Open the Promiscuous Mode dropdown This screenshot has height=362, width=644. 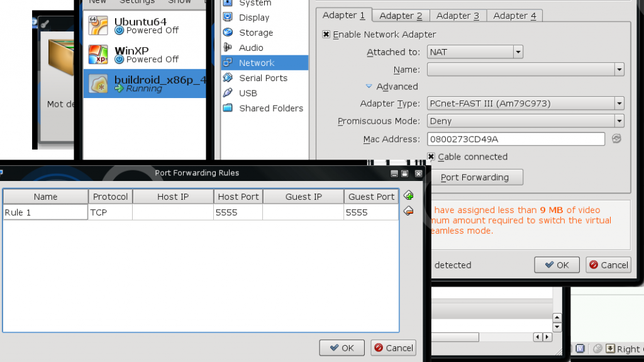coord(526,121)
